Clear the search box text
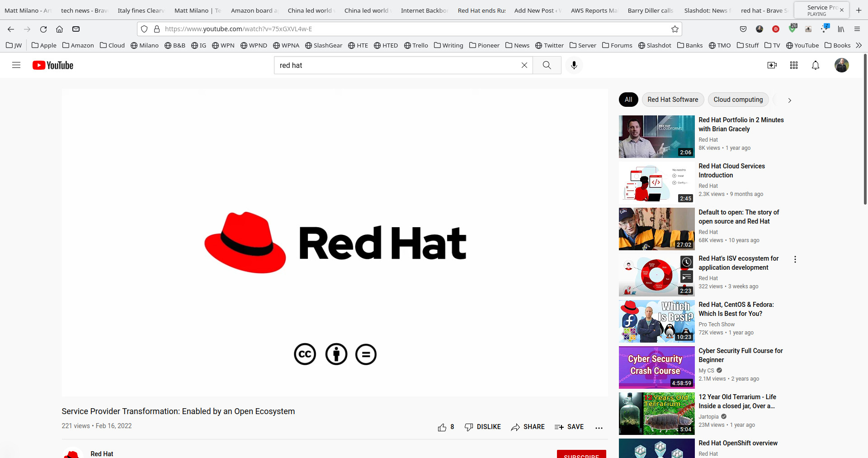The image size is (868, 458). point(524,65)
